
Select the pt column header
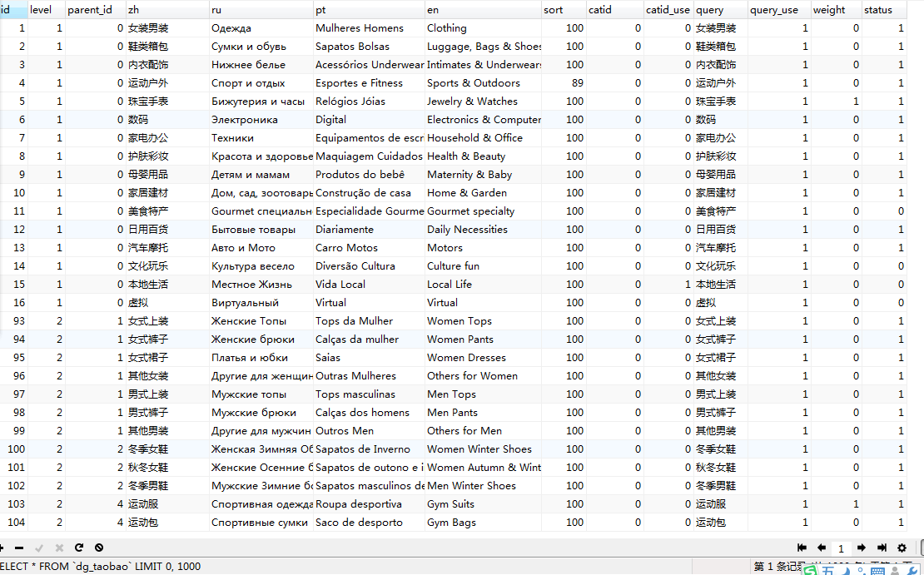pyautogui.click(x=369, y=9)
